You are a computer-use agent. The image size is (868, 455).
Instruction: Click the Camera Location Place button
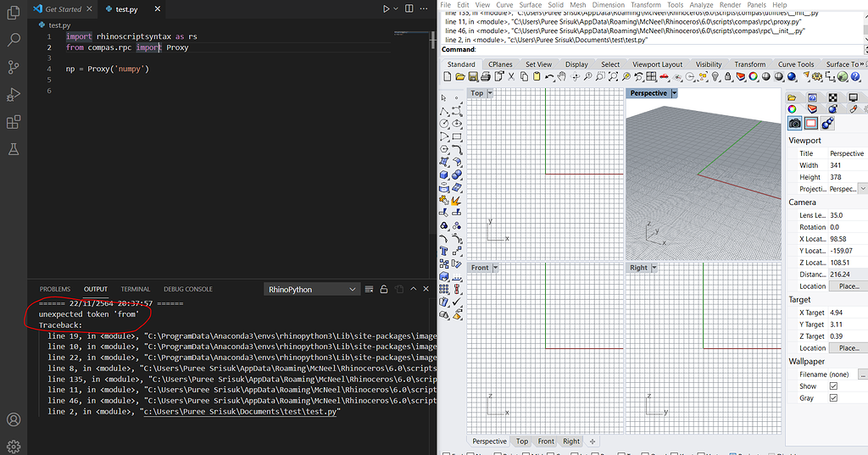[x=849, y=286]
